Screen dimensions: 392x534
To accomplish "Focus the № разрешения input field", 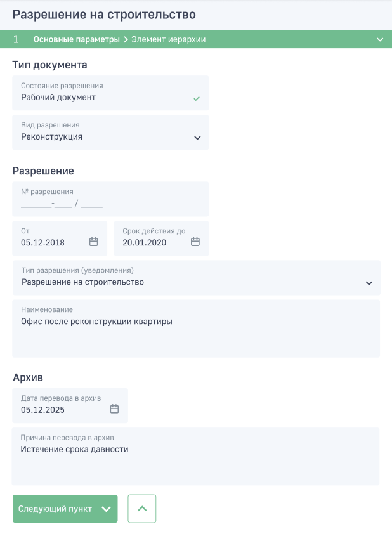I will 110,199.
